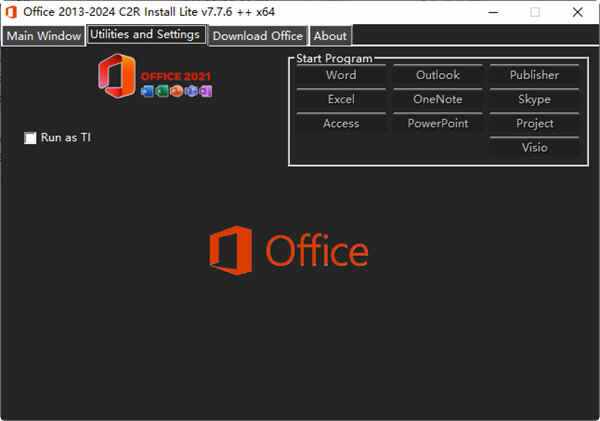Launch Outlook from Start Program
This screenshot has height=421, width=600.
437,75
